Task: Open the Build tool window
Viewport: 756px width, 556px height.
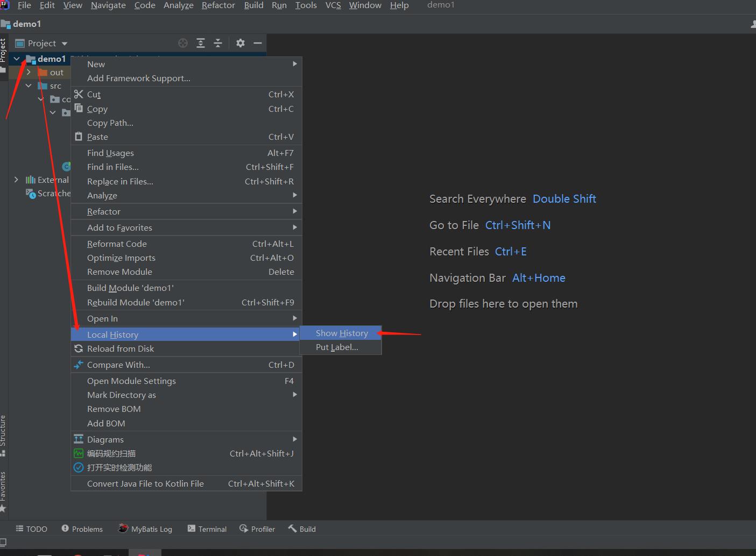Action: (302, 529)
